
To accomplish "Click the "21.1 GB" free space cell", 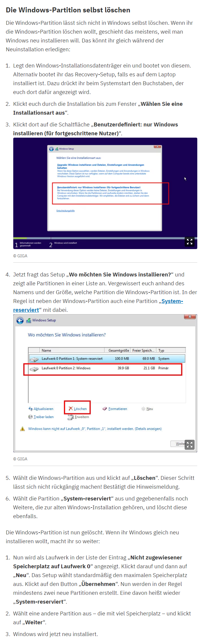I will coord(149,368).
